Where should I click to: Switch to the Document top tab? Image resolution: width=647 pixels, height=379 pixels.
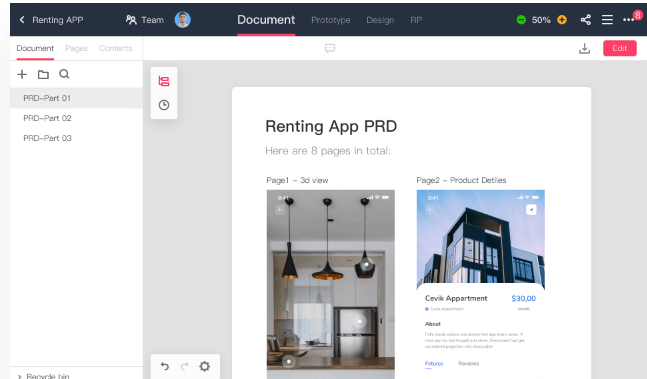(266, 20)
